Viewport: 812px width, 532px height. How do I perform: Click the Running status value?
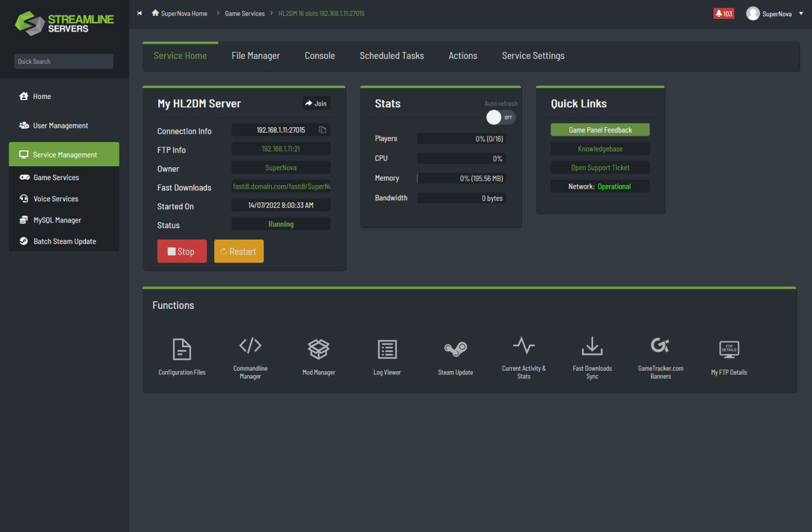[281, 224]
